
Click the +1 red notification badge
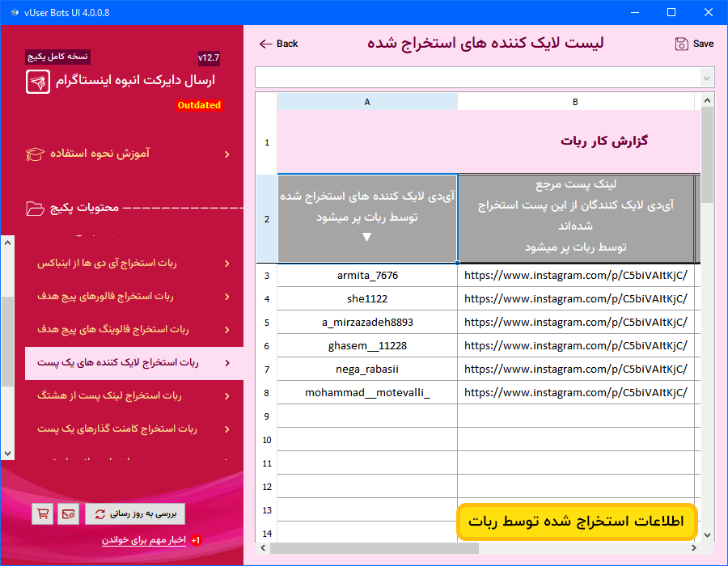pos(196,540)
